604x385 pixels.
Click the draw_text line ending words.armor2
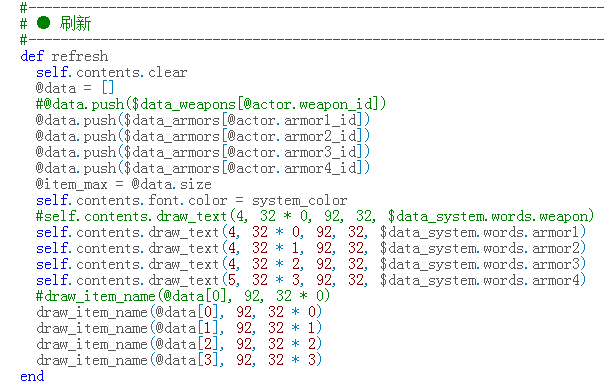311,248
